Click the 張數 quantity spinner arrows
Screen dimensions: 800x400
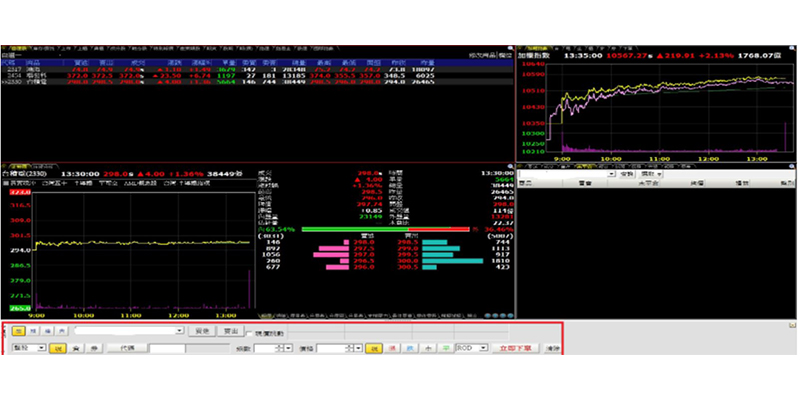(280, 348)
